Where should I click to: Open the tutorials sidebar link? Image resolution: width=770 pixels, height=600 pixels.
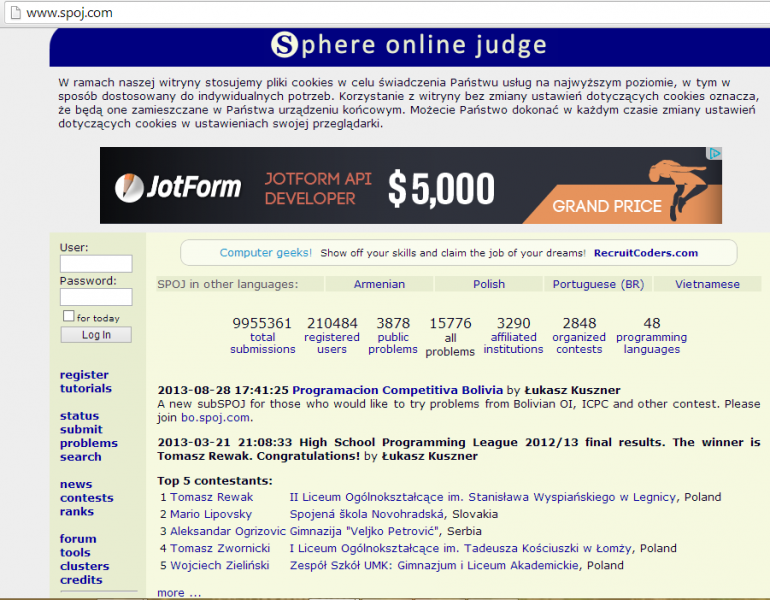click(x=85, y=389)
